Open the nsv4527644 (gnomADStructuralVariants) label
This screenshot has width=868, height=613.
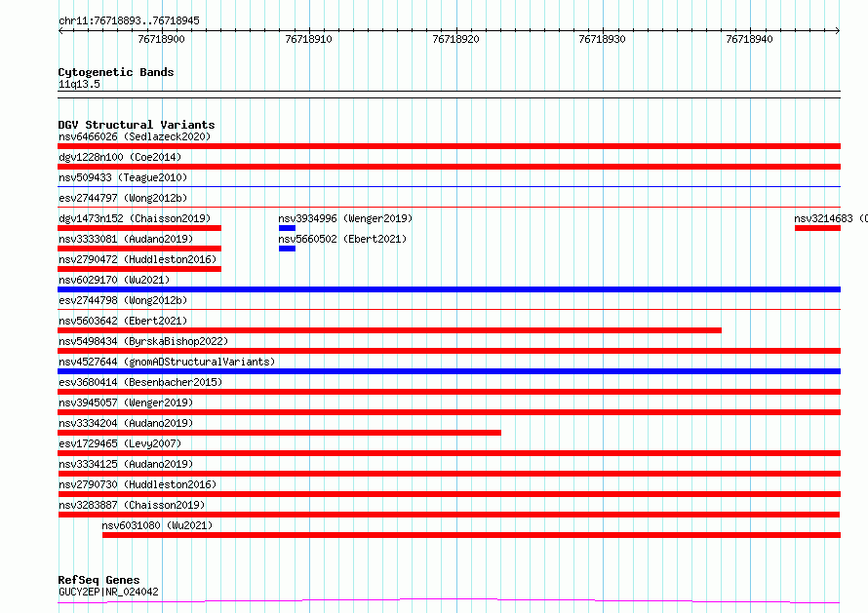(x=167, y=362)
